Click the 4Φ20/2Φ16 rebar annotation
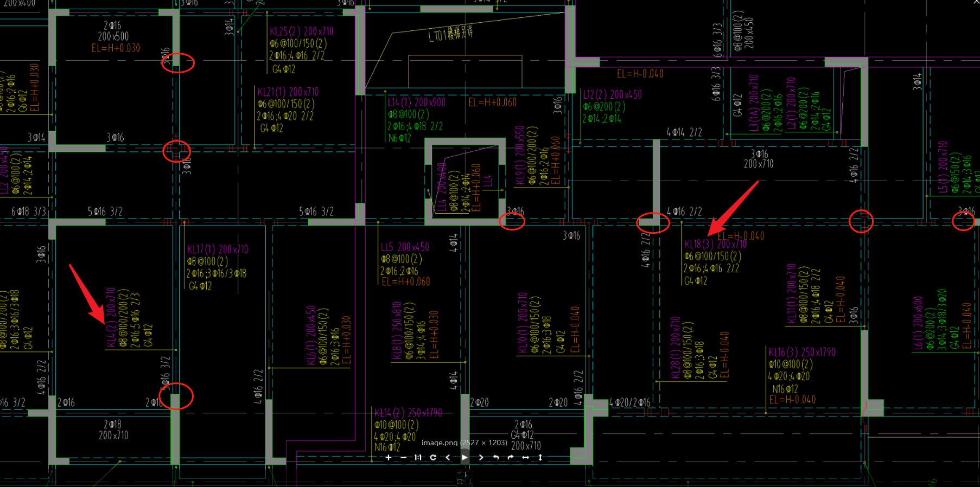The width and height of the screenshot is (980, 487). (x=629, y=402)
